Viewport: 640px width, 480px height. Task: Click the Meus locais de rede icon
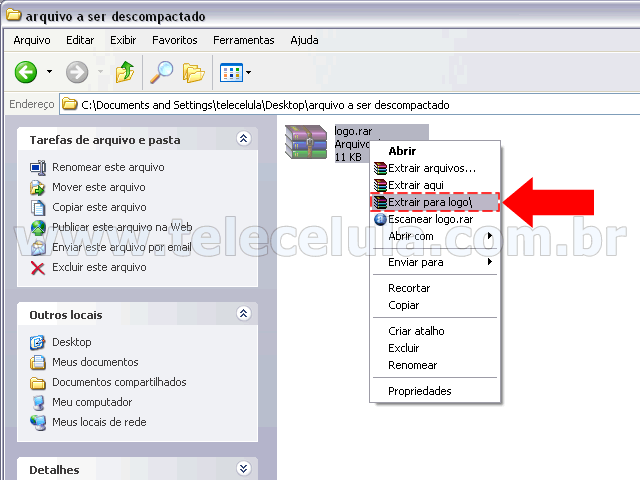tap(38, 422)
